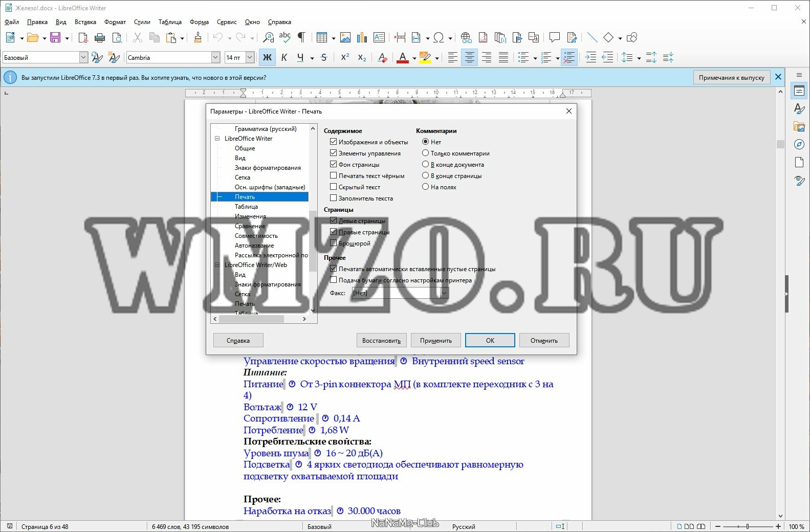Viewport: 810px width, 532px height.
Task: Click the Clone formatting brush icon
Action: tap(198, 37)
